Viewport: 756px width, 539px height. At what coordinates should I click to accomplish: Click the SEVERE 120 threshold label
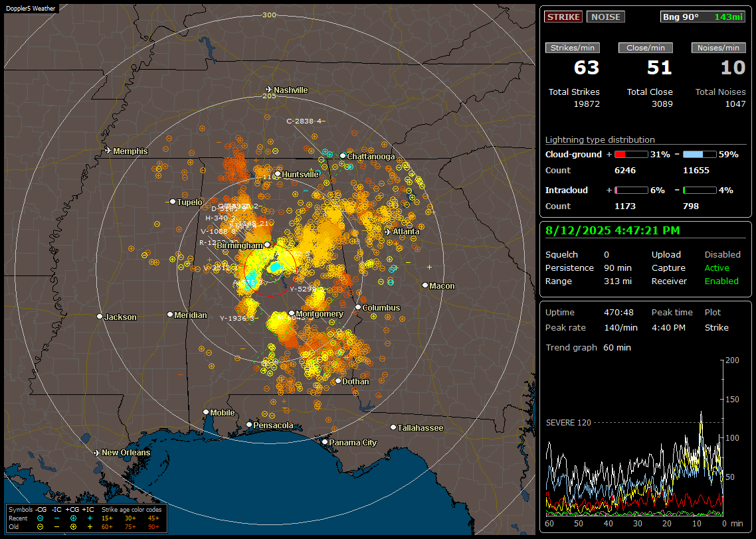click(568, 423)
